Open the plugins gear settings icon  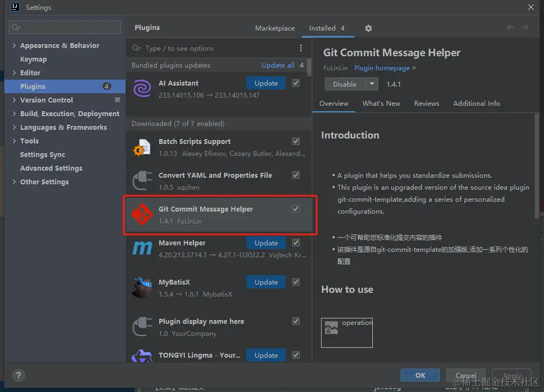coord(368,28)
